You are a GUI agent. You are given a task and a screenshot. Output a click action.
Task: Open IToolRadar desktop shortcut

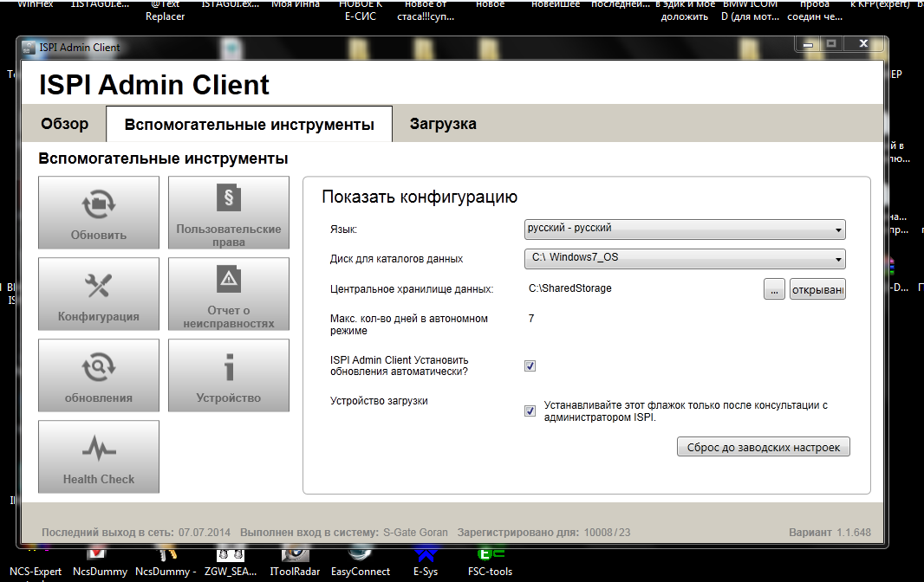pos(295,563)
